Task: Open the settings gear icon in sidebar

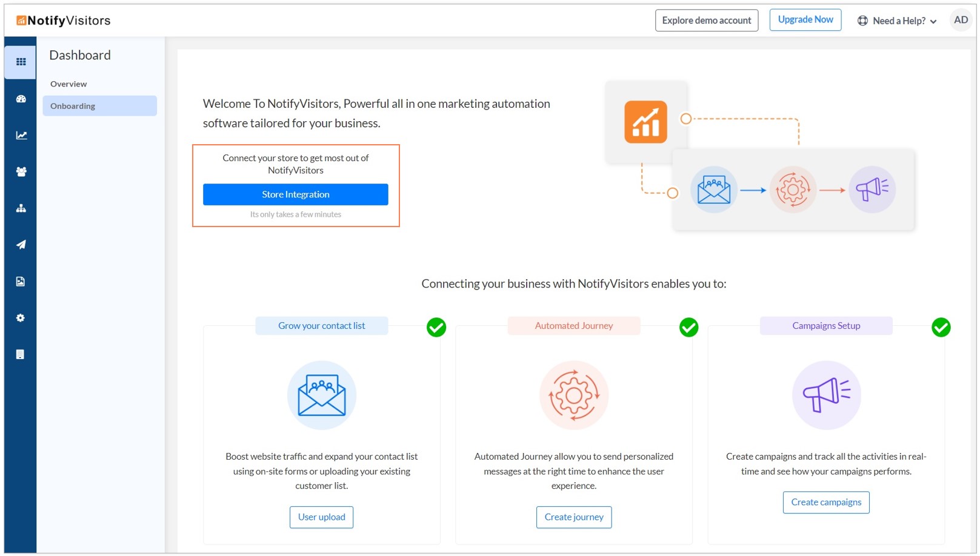Action: [21, 318]
